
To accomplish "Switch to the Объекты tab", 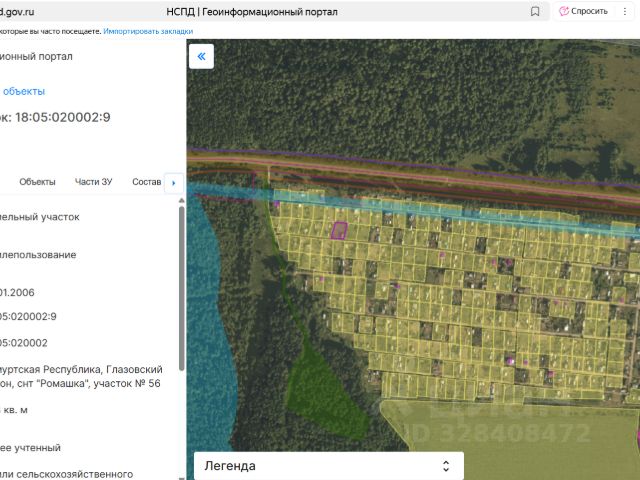I will pyautogui.click(x=37, y=182).
